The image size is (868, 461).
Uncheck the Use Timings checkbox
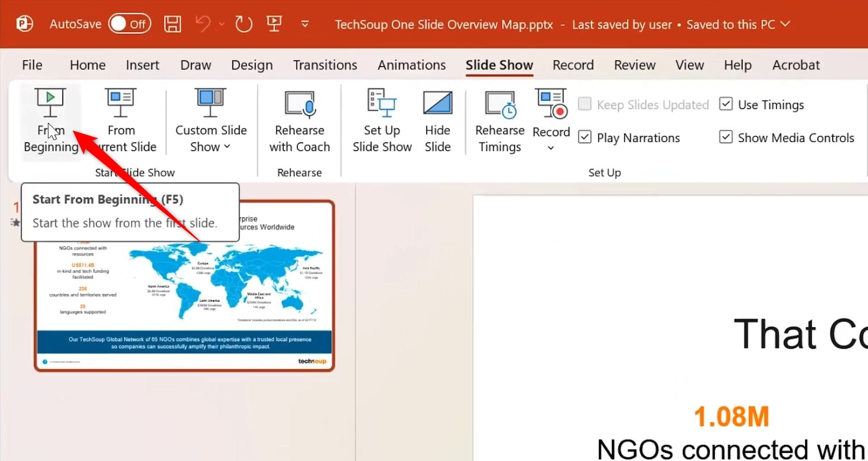[726, 104]
